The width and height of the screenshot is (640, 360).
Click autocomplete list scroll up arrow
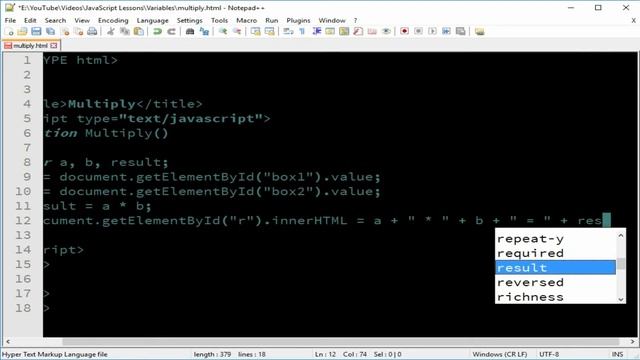621,236
